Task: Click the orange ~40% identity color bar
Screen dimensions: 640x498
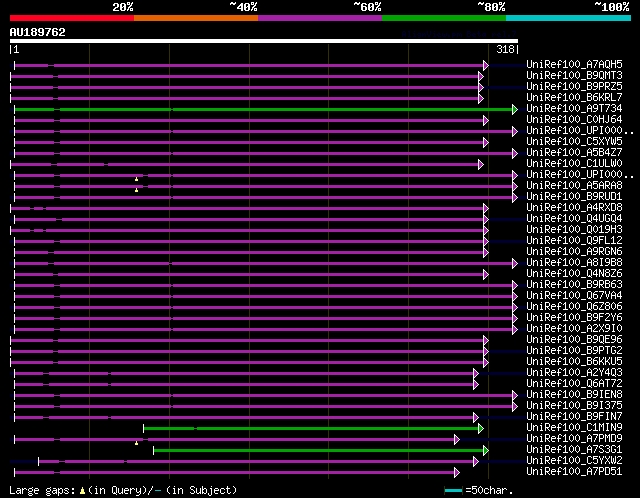Action: (196, 18)
